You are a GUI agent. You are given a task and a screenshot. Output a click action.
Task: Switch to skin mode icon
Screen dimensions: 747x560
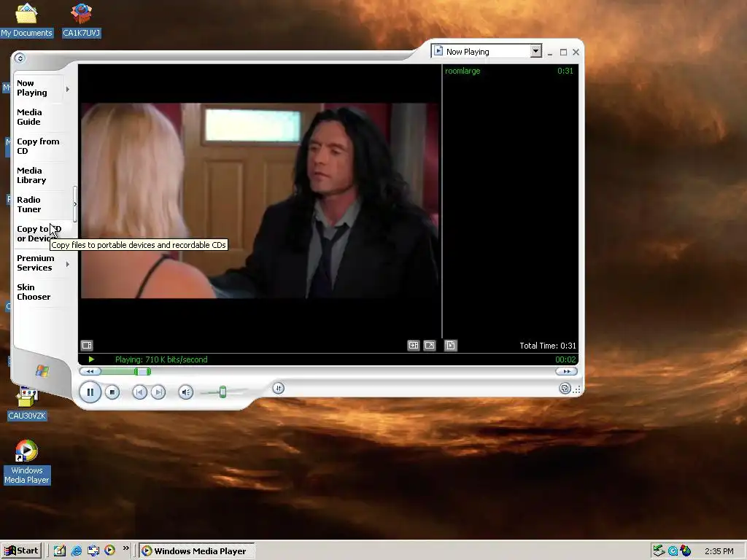click(x=565, y=388)
